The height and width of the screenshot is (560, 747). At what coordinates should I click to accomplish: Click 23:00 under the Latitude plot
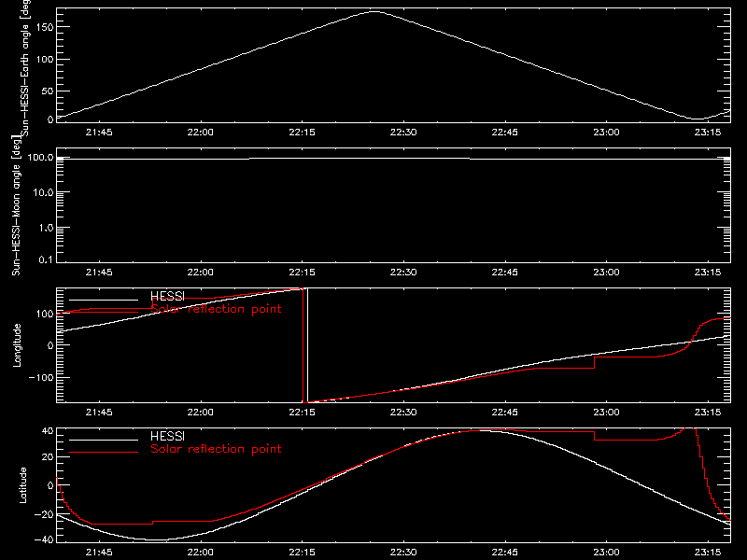[606, 553]
